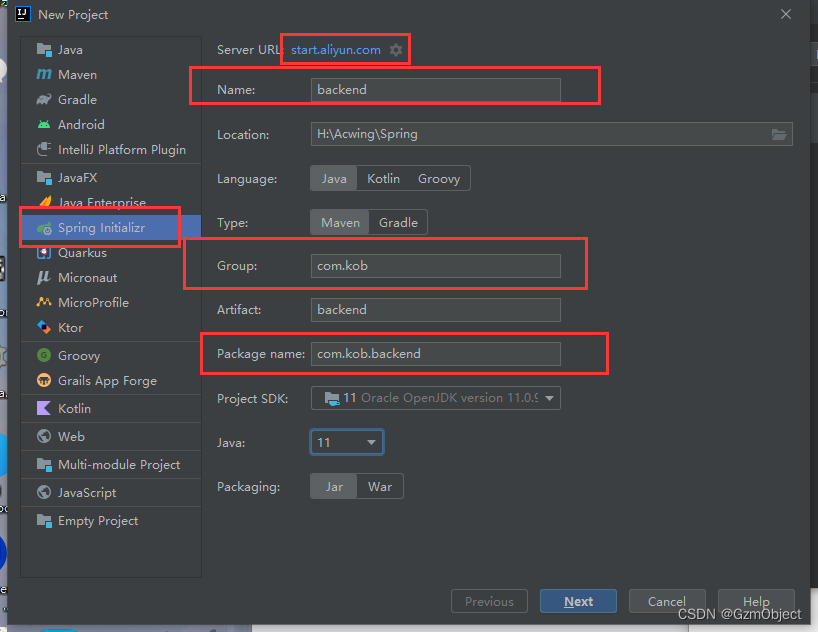Set packaging to War
This screenshot has width=818, height=632.
click(380, 486)
